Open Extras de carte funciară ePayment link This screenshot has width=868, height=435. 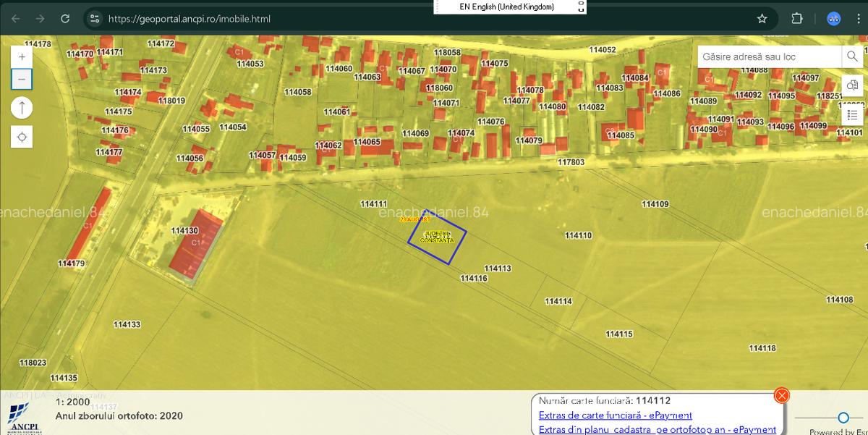point(615,415)
